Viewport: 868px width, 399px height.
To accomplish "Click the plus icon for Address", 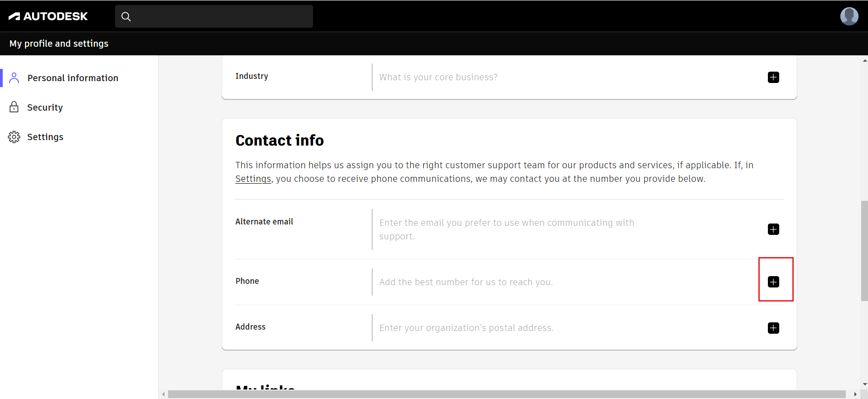I will coord(773,328).
